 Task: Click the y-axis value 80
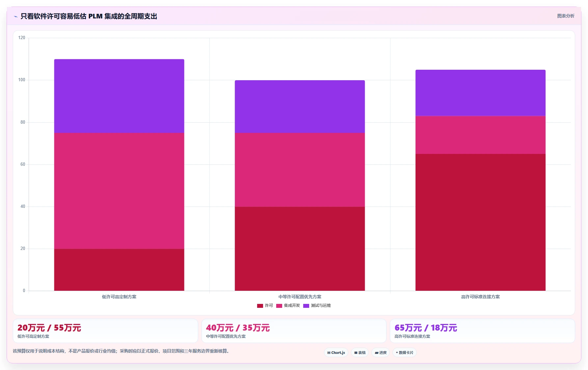[x=23, y=122]
